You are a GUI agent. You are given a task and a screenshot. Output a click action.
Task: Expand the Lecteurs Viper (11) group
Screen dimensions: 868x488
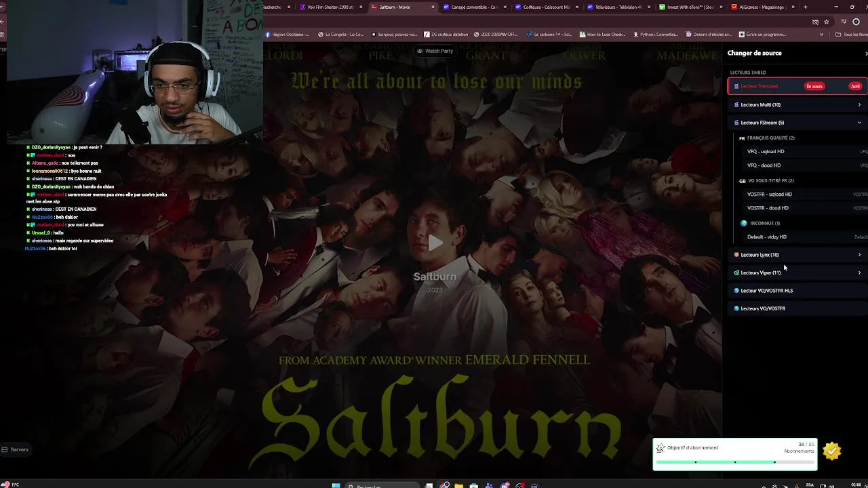(x=797, y=272)
